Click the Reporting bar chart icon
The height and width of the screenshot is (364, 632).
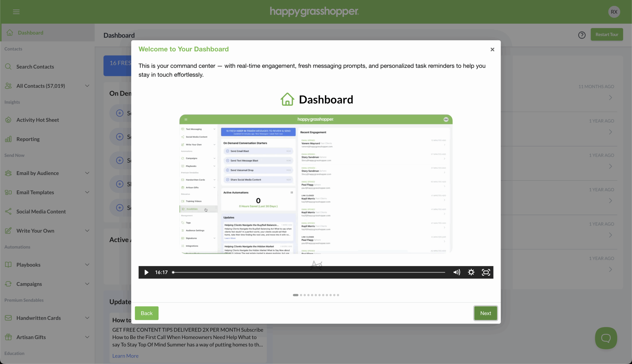point(8,139)
